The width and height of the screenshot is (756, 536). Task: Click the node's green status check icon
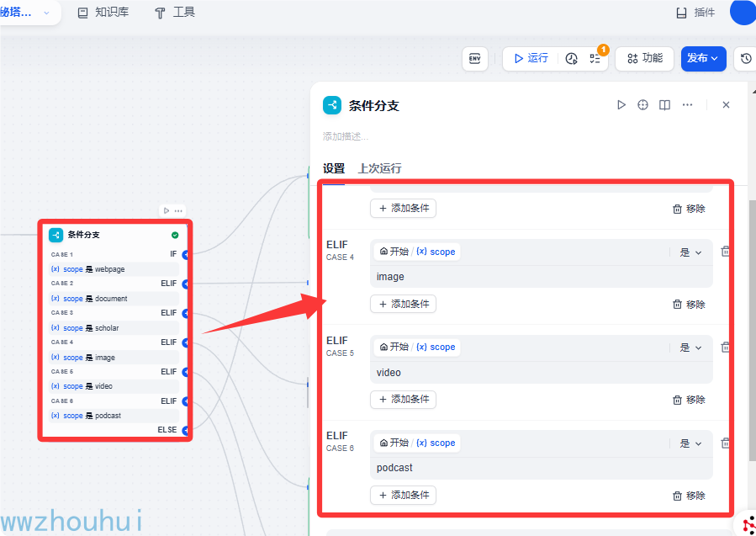(x=175, y=235)
